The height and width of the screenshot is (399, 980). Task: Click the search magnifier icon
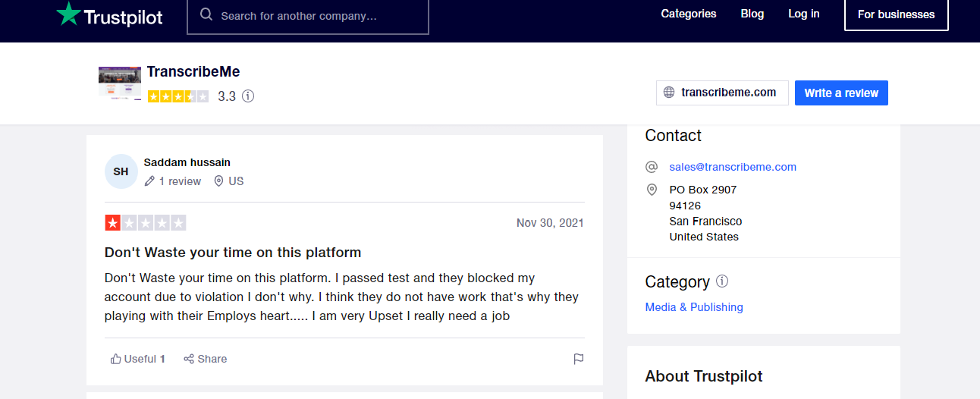206,15
